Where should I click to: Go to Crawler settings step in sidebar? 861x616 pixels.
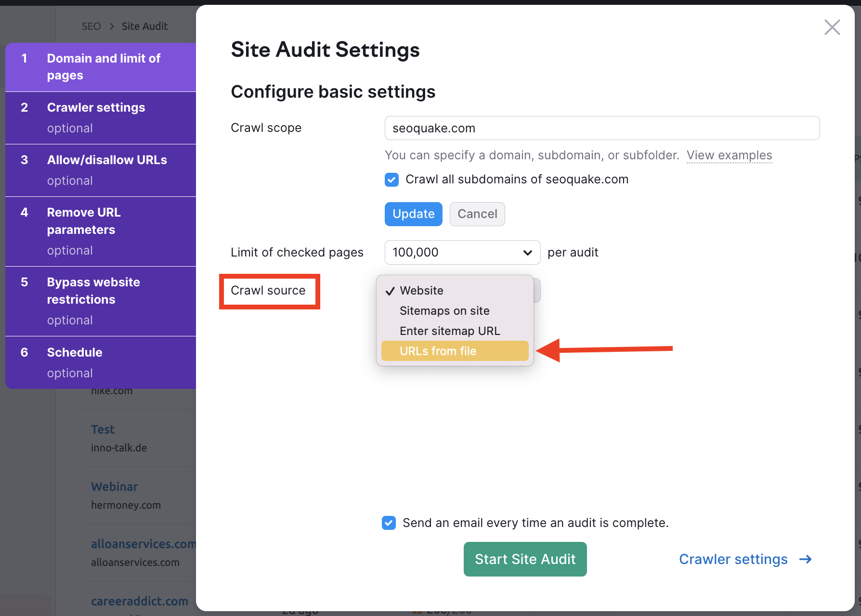click(x=101, y=118)
